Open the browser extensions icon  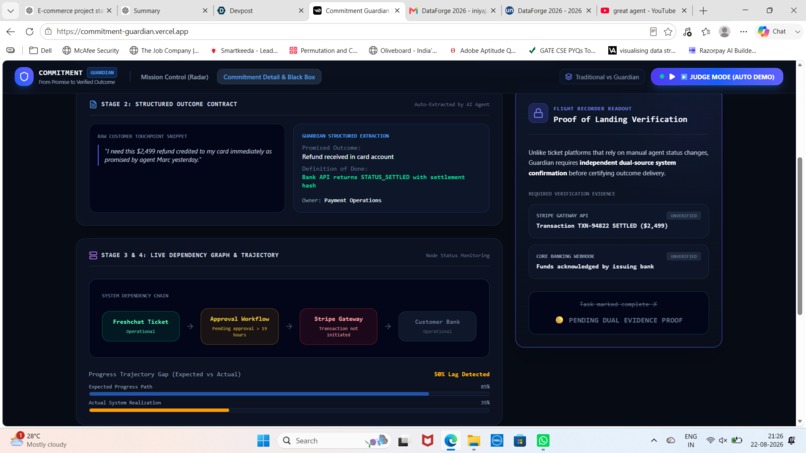(687, 31)
